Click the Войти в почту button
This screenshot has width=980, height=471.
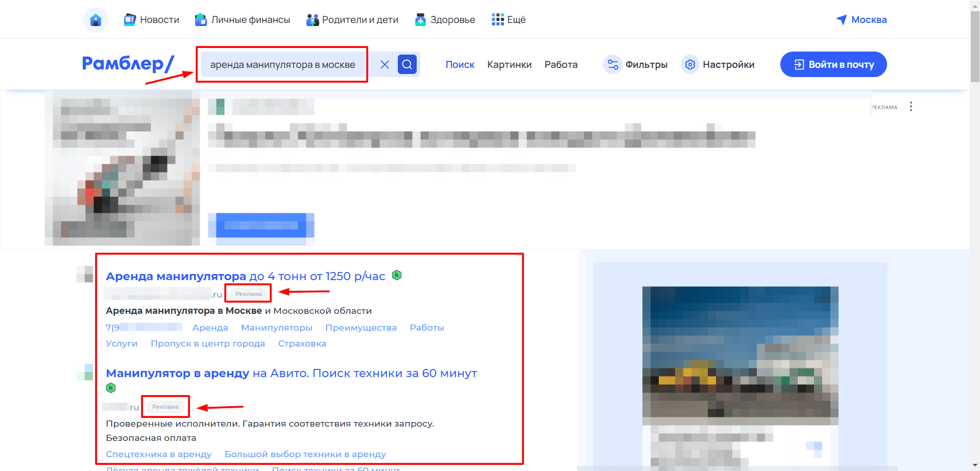(833, 64)
